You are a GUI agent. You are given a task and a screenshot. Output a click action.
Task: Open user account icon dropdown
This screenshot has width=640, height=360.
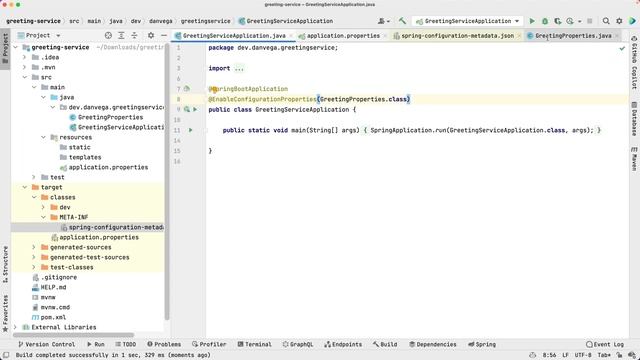coord(383,21)
